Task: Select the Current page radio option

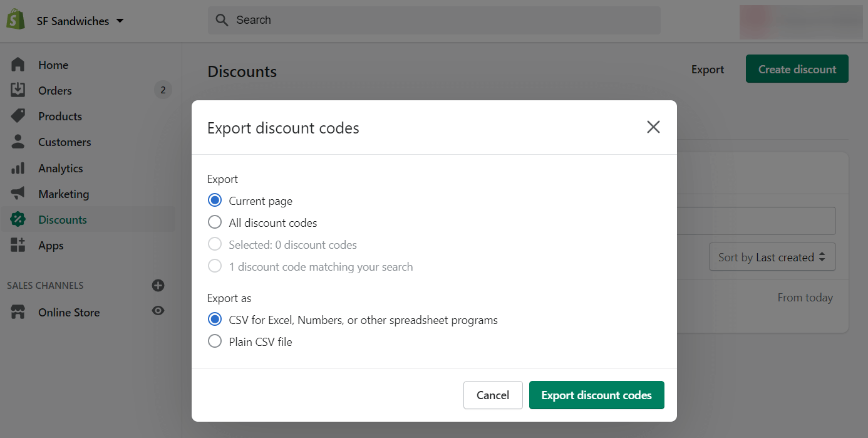Action: tap(215, 201)
